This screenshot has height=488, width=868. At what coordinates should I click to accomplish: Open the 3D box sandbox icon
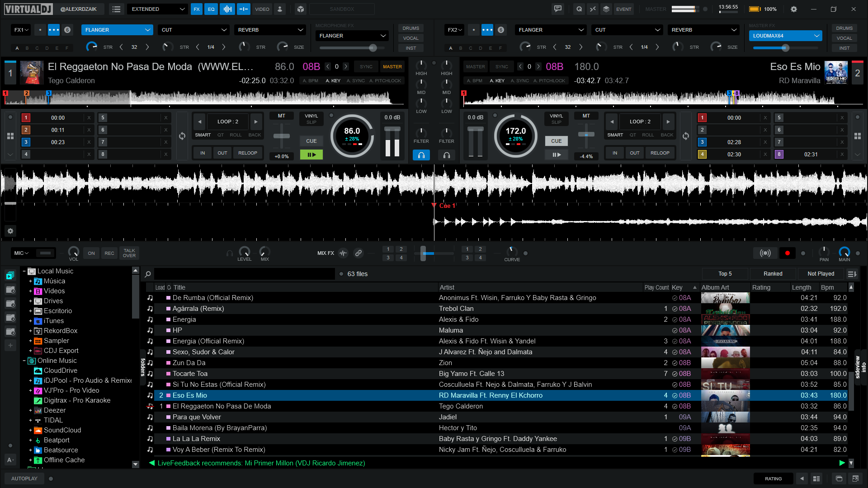[x=301, y=9]
